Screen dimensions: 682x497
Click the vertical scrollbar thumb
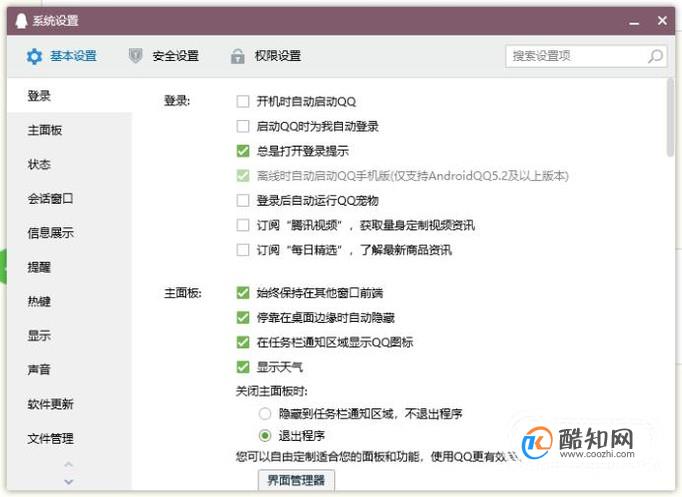click(670, 117)
